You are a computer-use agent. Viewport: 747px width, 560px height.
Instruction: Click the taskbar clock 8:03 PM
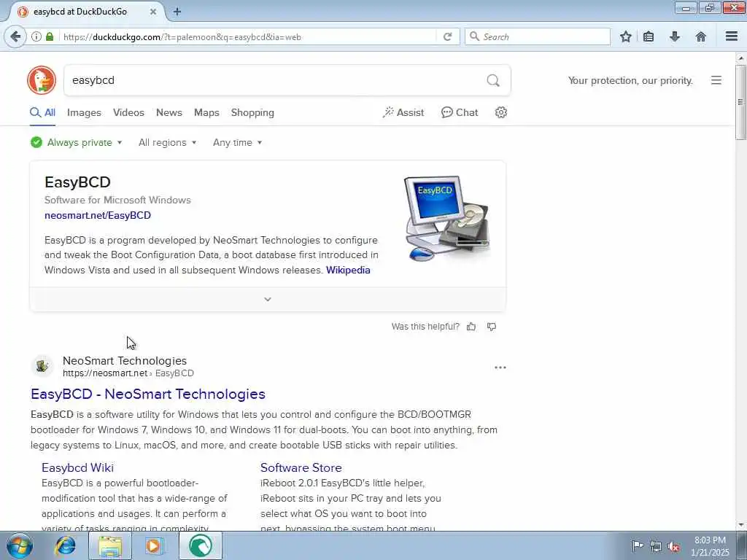click(x=710, y=540)
